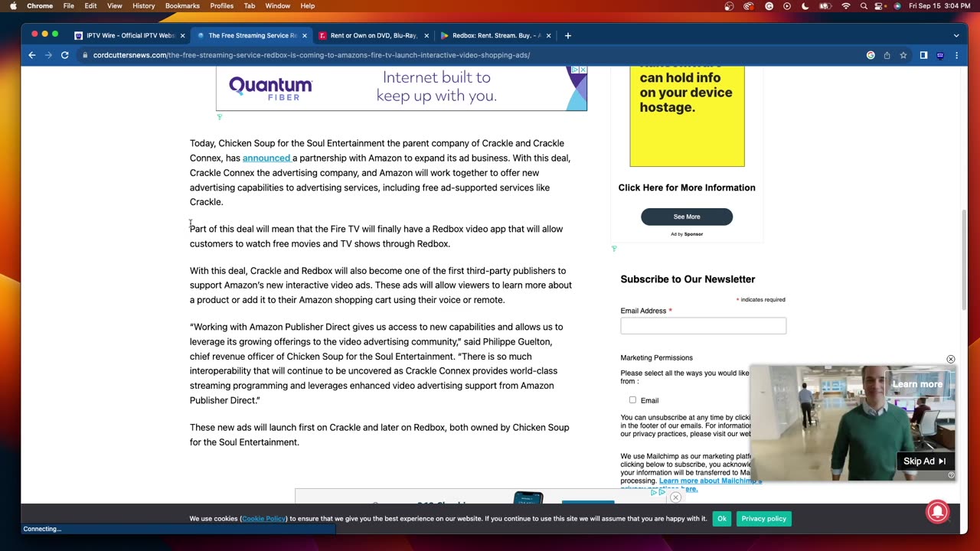The image size is (980, 551).
Task: View site information lock icon
Action: tap(85, 55)
